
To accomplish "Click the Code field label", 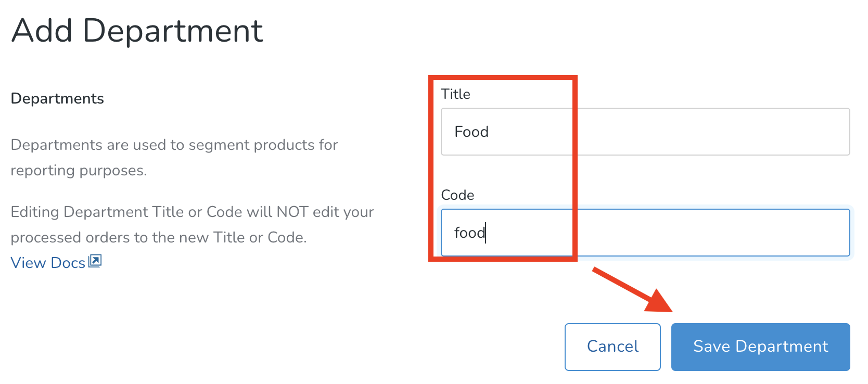I will click(x=457, y=195).
